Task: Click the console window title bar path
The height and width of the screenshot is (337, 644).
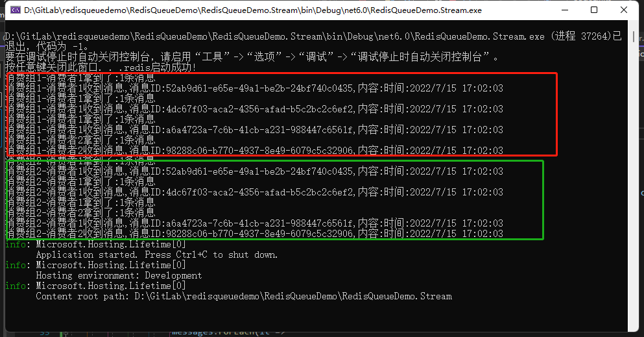Action: coord(252,10)
